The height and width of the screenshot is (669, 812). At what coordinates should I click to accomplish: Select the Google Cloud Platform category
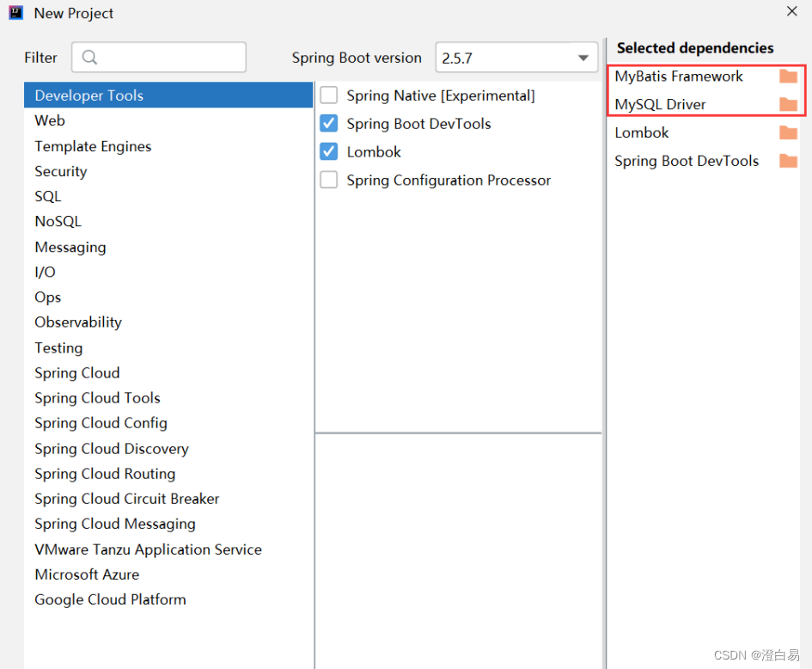[x=110, y=599]
